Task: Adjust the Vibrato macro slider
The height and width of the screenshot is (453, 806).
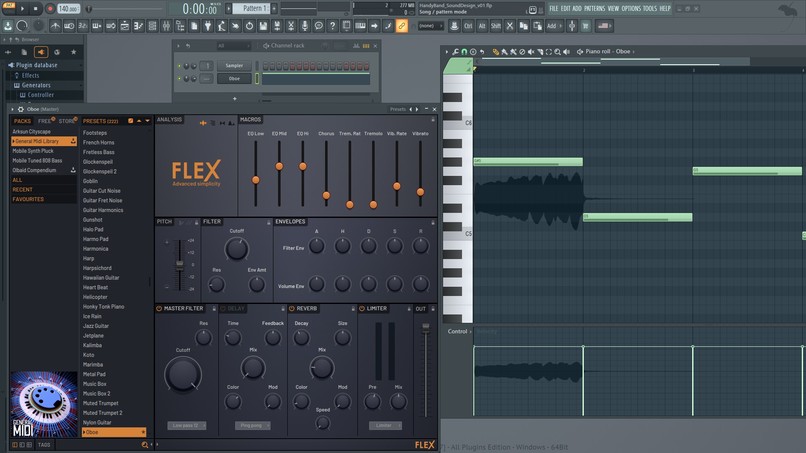Action: pos(420,192)
